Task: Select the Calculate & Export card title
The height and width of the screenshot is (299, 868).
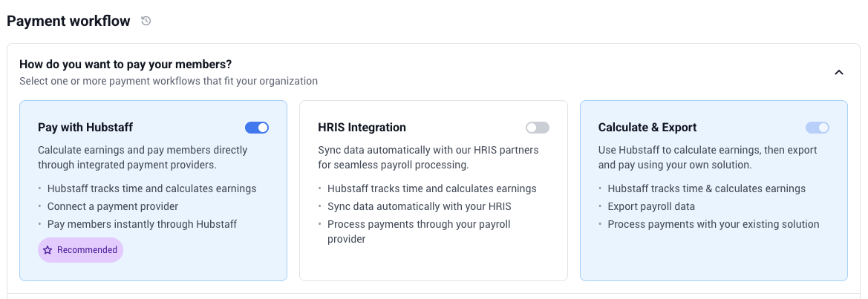Action: tap(647, 128)
